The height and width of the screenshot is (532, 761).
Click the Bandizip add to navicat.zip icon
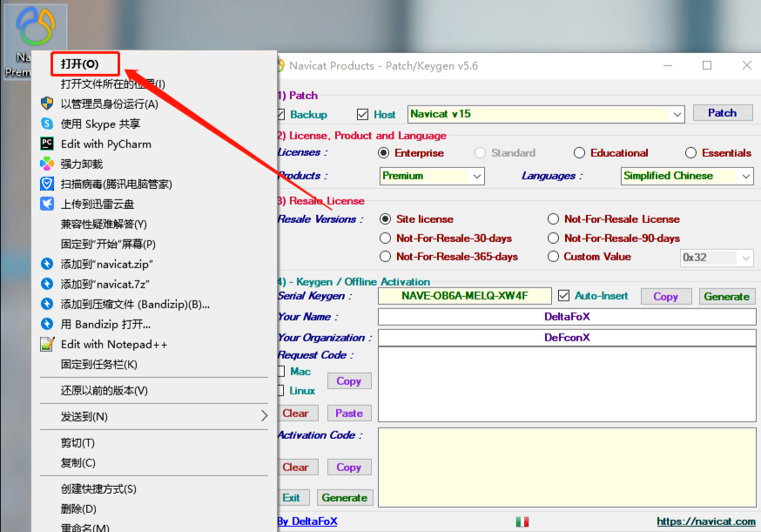tap(47, 264)
